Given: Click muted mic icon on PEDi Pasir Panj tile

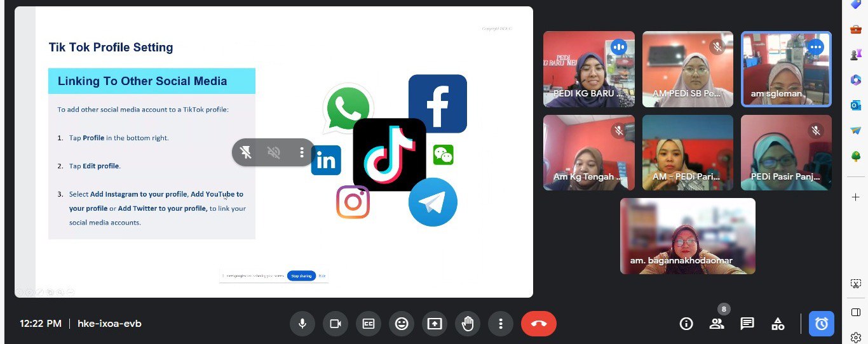Looking at the screenshot, I should click(x=816, y=130).
